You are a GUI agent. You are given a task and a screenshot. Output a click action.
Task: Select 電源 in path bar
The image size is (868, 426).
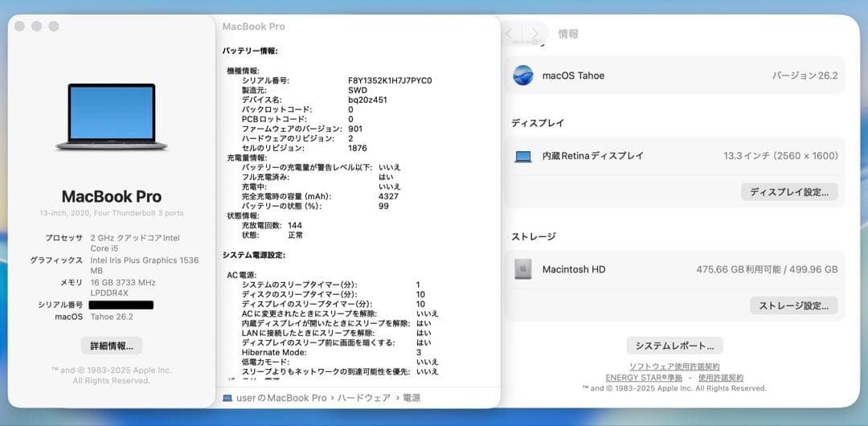point(411,398)
